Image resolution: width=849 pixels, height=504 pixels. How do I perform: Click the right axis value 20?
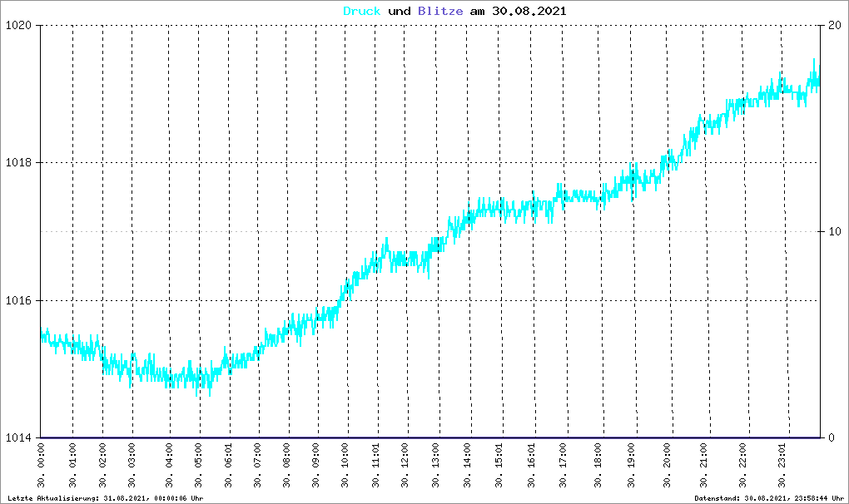(x=833, y=25)
